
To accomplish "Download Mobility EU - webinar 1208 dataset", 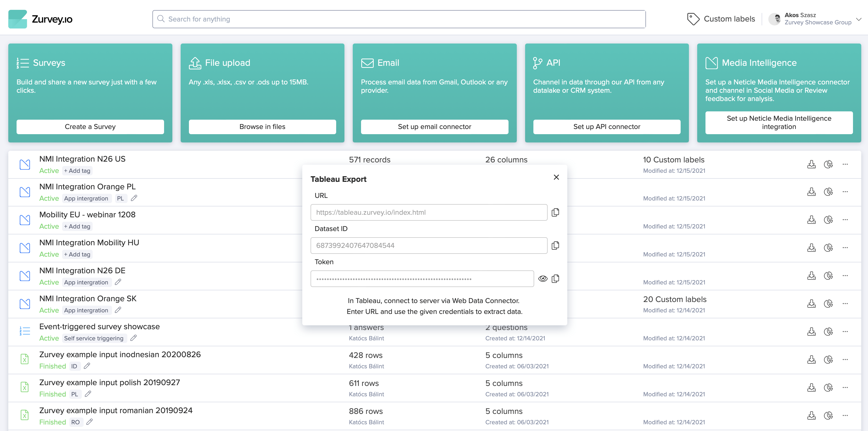I will [x=811, y=220].
